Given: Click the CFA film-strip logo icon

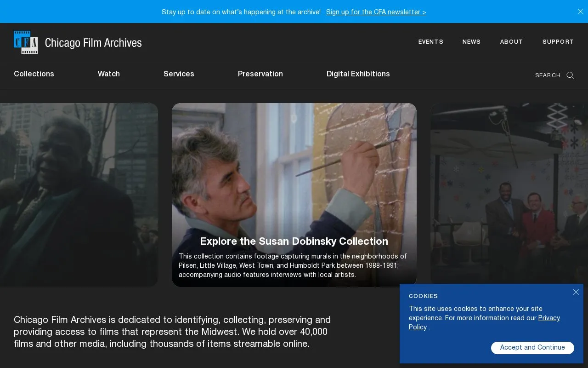Looking at the screenshot, I should (x=26, y=42).
